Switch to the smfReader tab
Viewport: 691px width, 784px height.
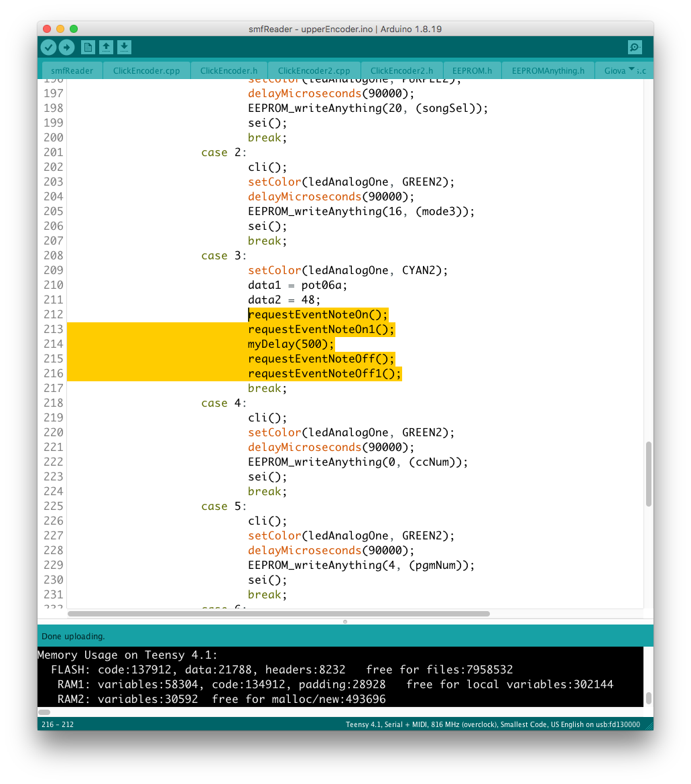[x=72, y=70]
